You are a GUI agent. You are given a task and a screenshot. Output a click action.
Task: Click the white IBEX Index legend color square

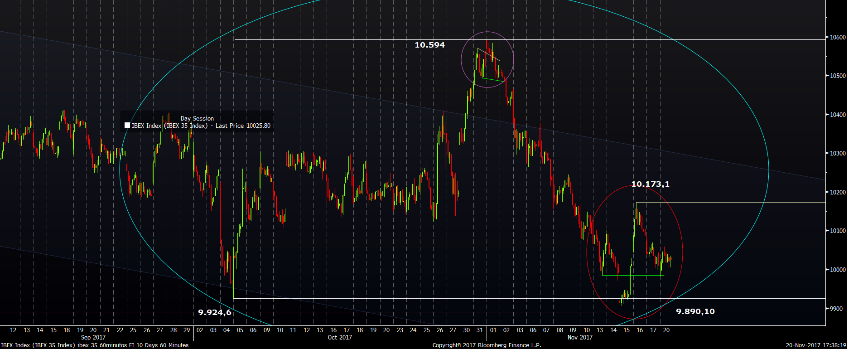pos(127,126)
